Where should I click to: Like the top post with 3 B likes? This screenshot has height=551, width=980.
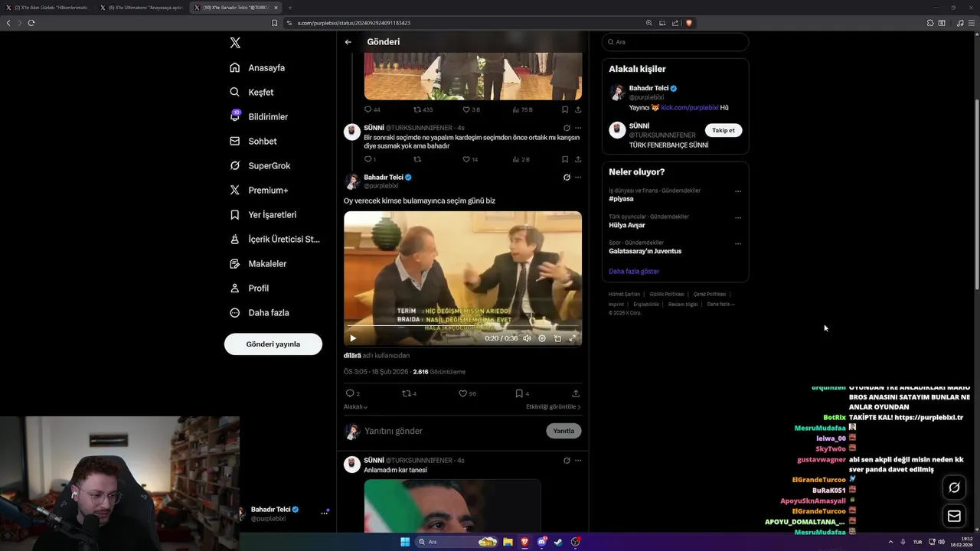point(470,109)
